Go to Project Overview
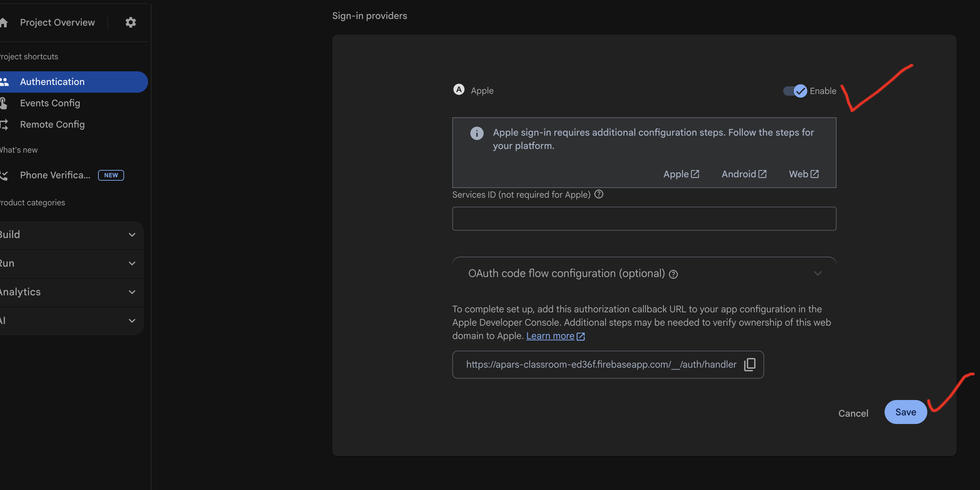The height and width of the screenshot is (490, 980). point(57,22)
